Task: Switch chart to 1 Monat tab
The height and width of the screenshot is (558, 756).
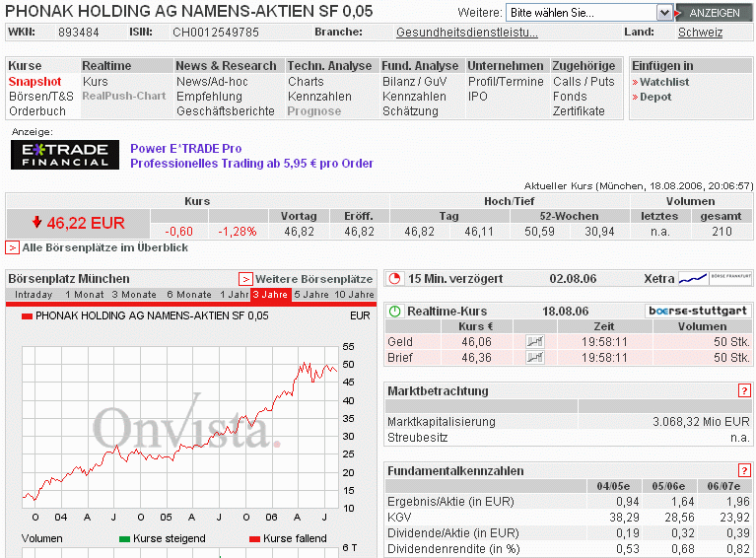Action: pyautogui.click(x=85, y=295)
